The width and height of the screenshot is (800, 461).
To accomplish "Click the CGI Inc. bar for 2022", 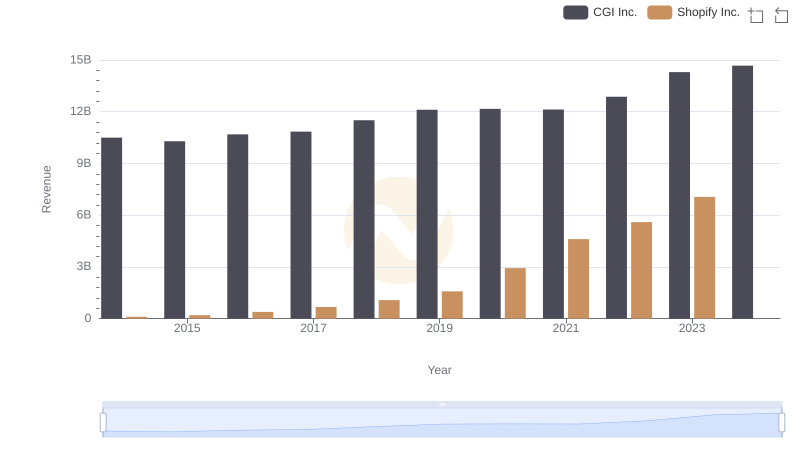I will pyautogui.click(x=616, y=208).
